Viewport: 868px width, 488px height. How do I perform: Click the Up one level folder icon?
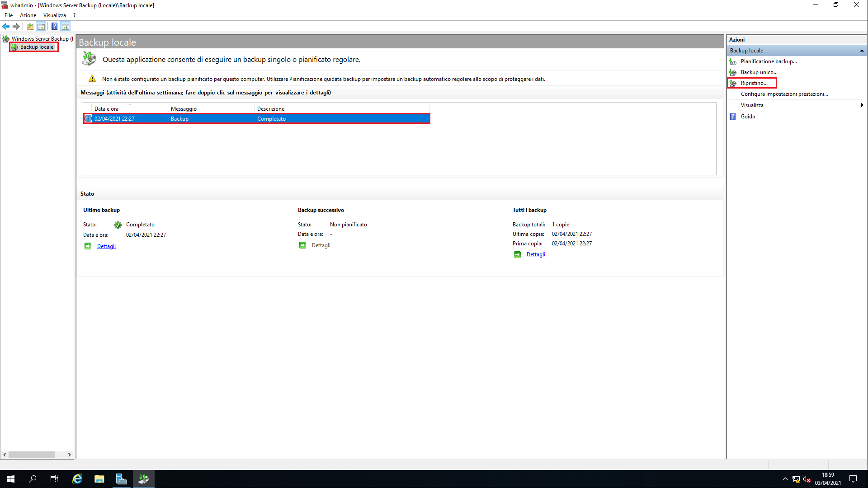click(30, 26)
